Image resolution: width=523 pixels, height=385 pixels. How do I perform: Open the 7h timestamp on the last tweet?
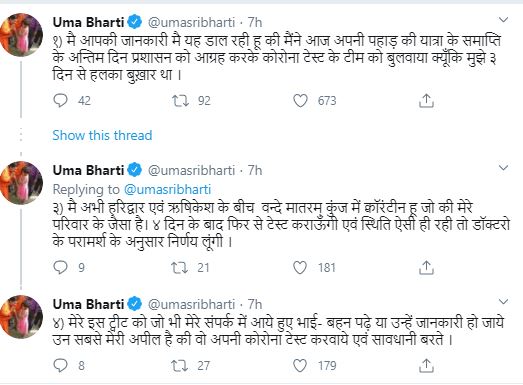click(255, 304)
